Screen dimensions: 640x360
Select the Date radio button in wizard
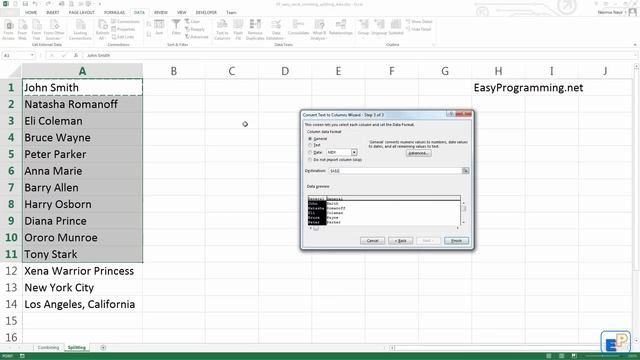pos(310,152)
